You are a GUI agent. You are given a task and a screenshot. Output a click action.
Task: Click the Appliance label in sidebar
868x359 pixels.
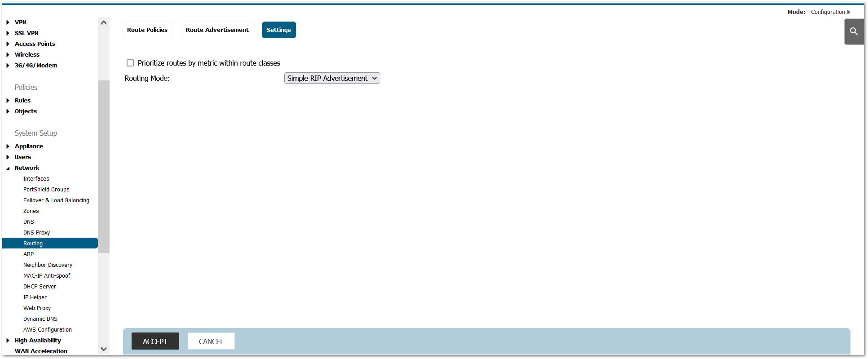tap(29, 146)
